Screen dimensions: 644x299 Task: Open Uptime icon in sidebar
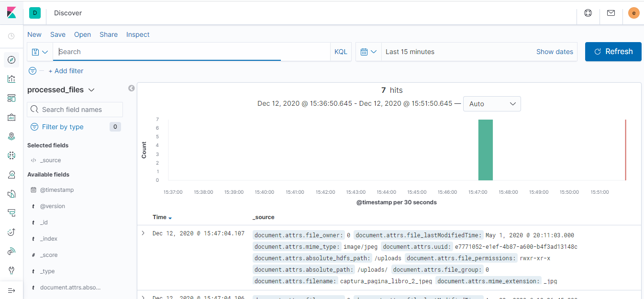click(11, 232)
